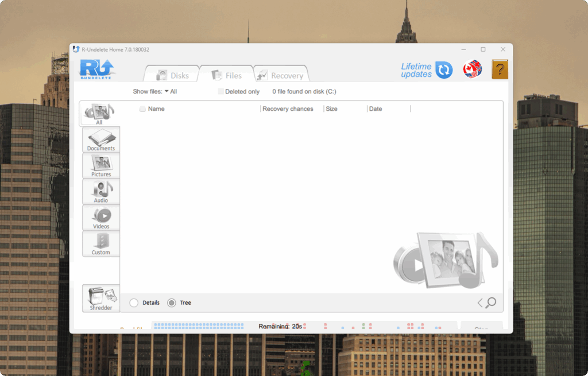Sort by the Size column header
588x376 pixels.
click(331, 108)
